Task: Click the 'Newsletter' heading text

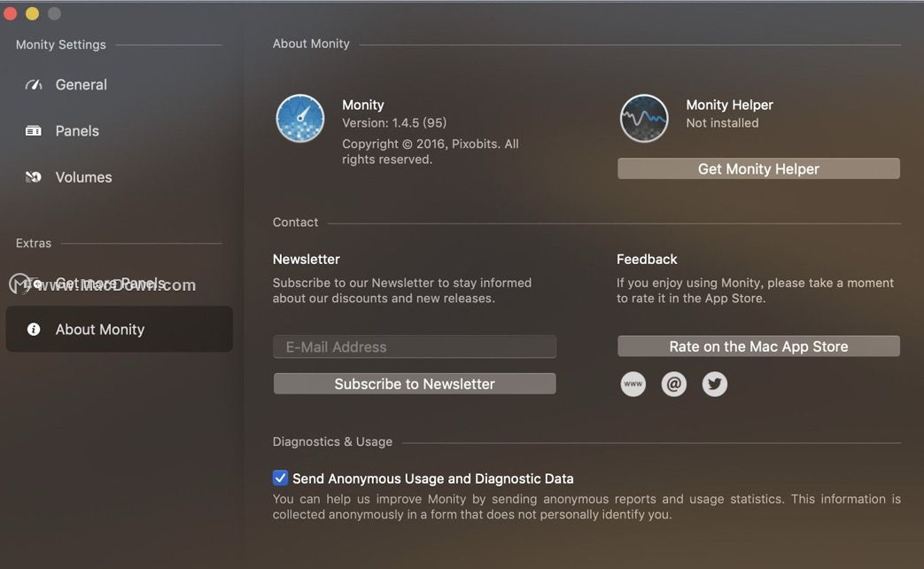Action: pos(307,259)
